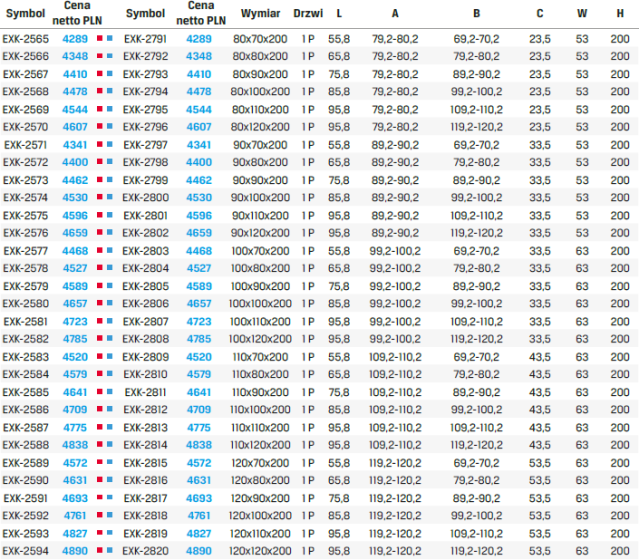
Task: Select dimension 120x110x200
Action: tap(260, 534)
